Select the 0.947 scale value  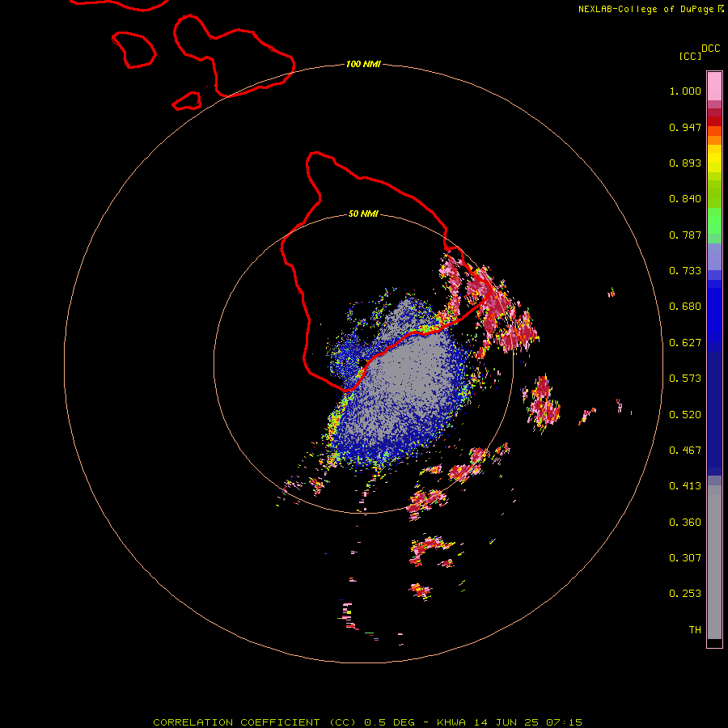pyautogui.click(x=685, y=127)
